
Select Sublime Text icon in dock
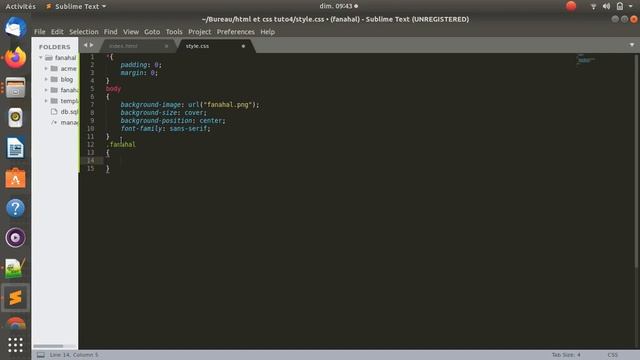[15, 298]
